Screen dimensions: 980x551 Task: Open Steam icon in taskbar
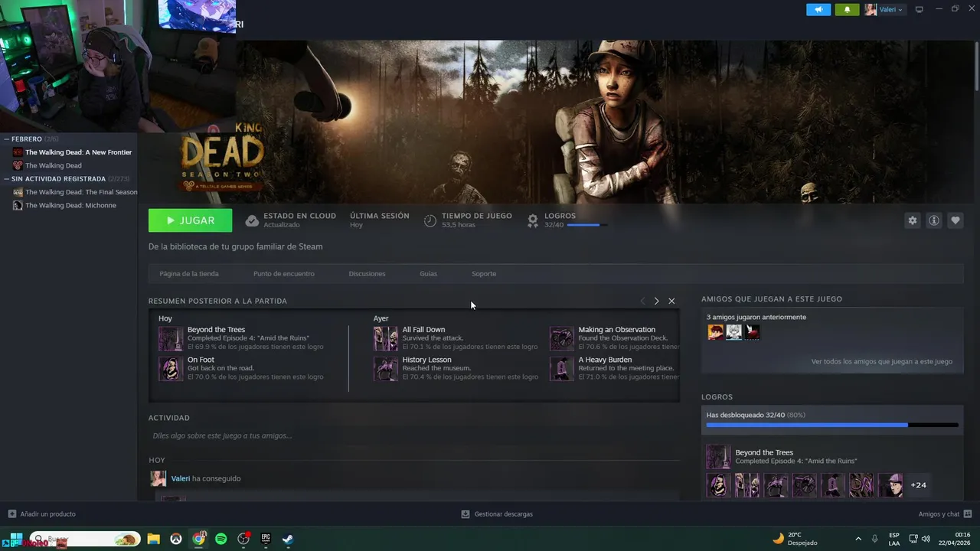[x=288, y=539]
